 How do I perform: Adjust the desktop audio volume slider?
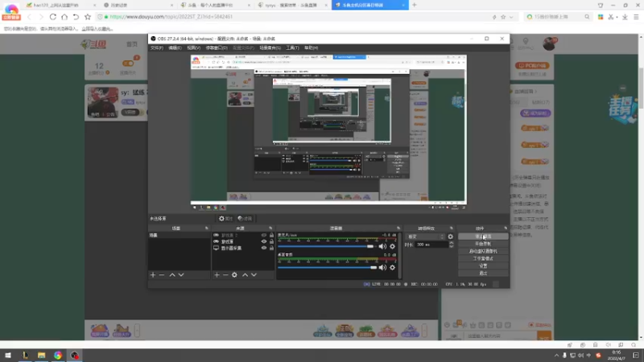point(374,268)
